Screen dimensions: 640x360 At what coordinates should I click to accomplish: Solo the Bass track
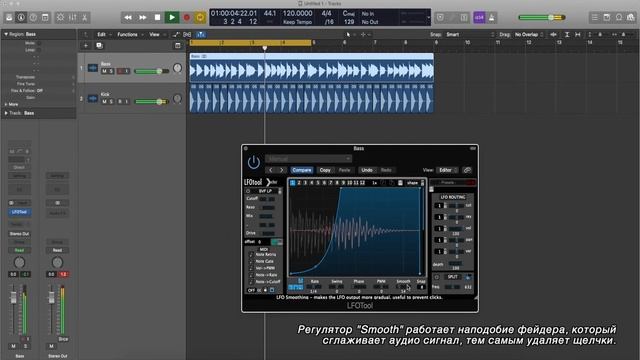pyautogui.click(x=111, y=71)
